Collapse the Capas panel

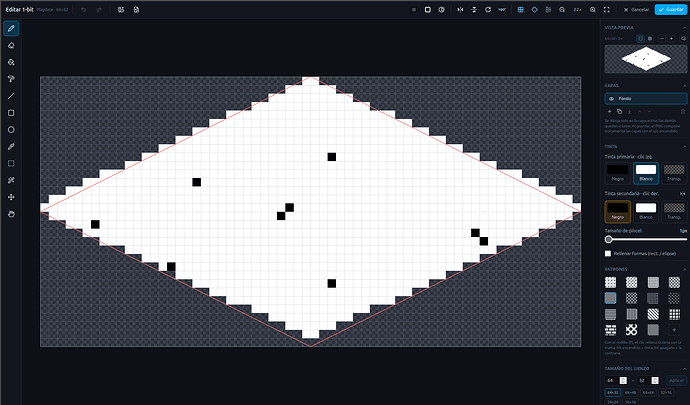tap(684, 86)
